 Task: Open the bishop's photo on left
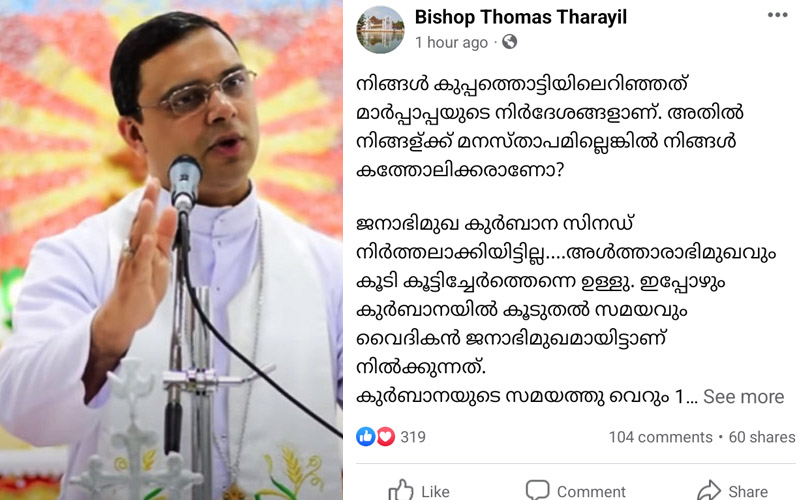[171, 250]
